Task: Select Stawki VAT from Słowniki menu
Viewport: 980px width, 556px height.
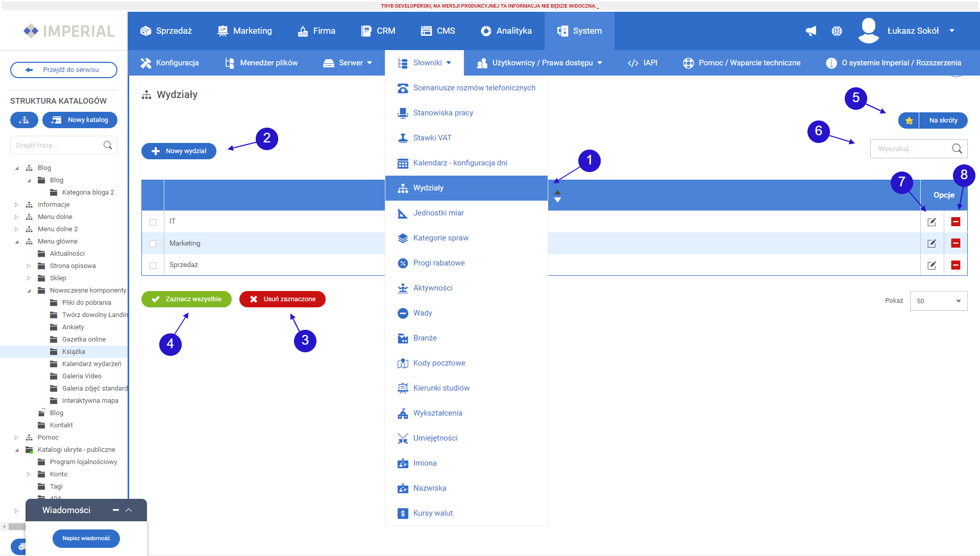Action: [x=432, y=138]
